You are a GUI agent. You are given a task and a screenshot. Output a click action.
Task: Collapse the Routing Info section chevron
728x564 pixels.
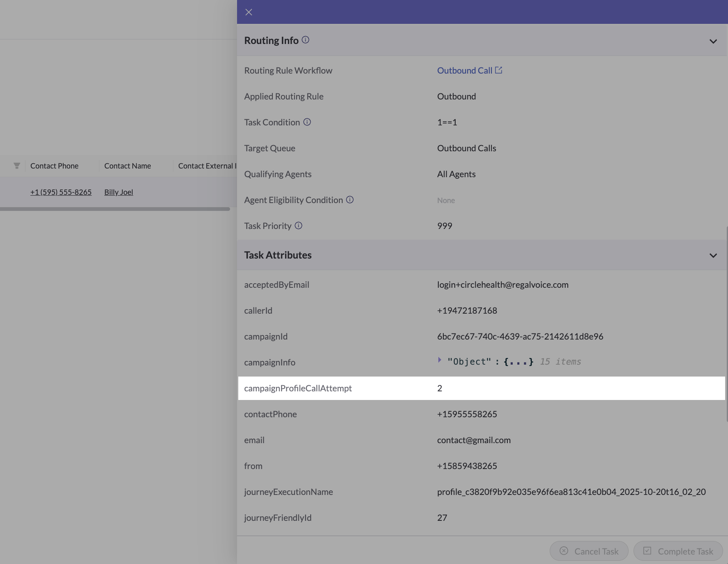(x=713, y=41)
